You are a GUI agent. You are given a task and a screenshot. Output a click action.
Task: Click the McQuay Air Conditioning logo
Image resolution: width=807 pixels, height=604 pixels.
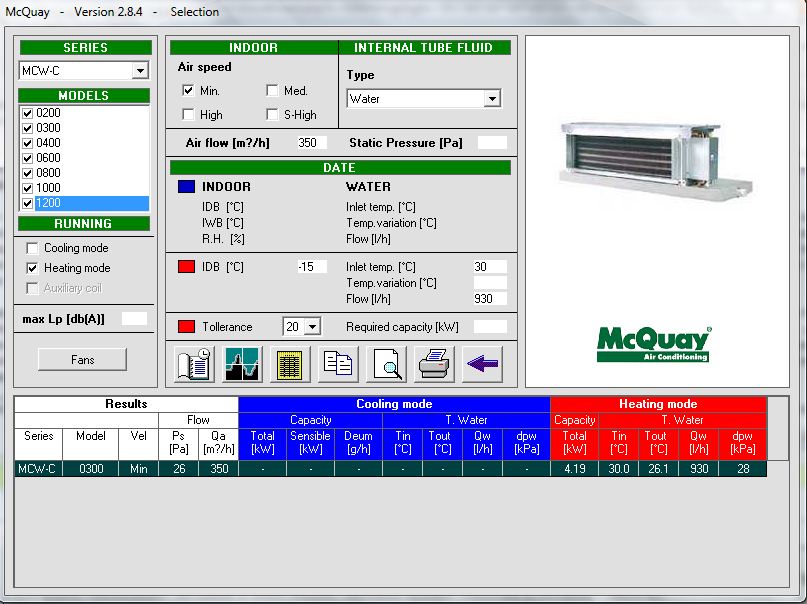654,344
